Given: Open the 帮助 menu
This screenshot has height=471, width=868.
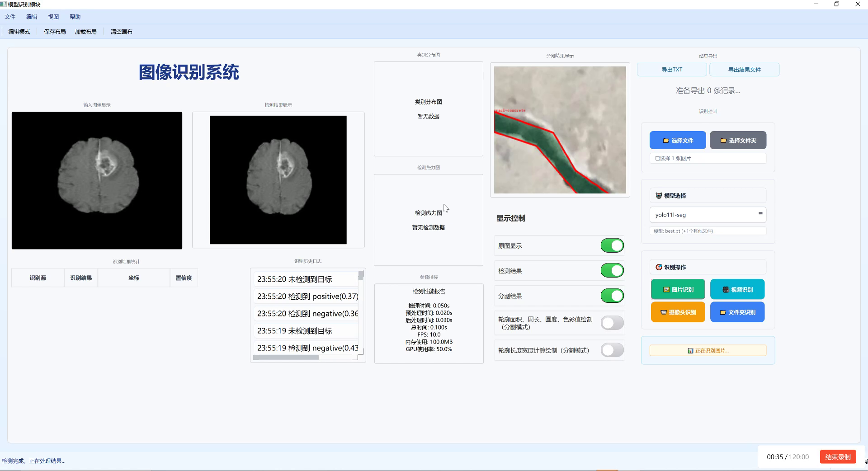Looking at the screenshot, I should pyautogui.click(x=75, y=17).
